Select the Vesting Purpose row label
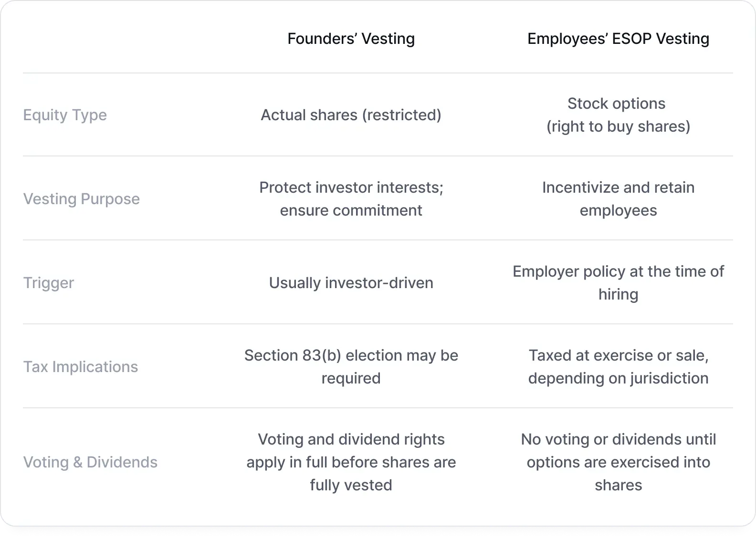 click(x=82, y=199)
